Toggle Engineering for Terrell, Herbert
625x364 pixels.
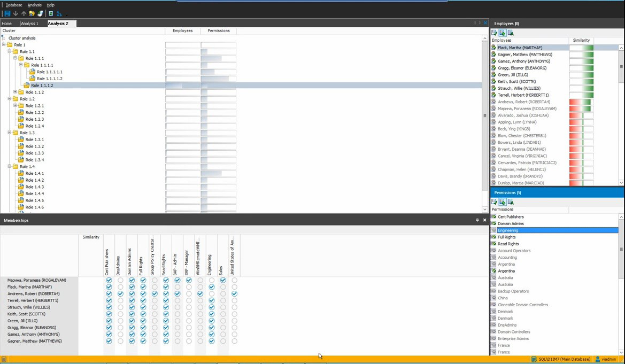point(212,300)
